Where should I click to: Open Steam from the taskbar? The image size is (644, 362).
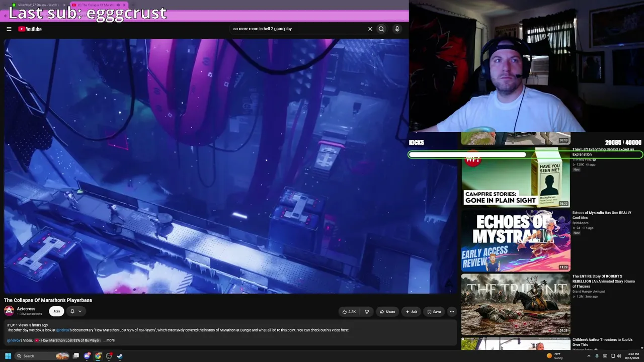[120, 356]
